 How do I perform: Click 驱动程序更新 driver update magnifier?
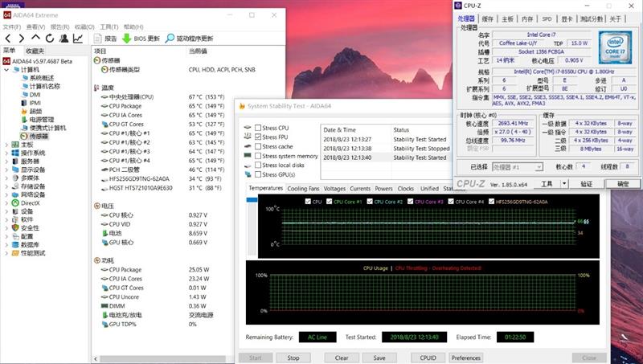pos(189,39)
